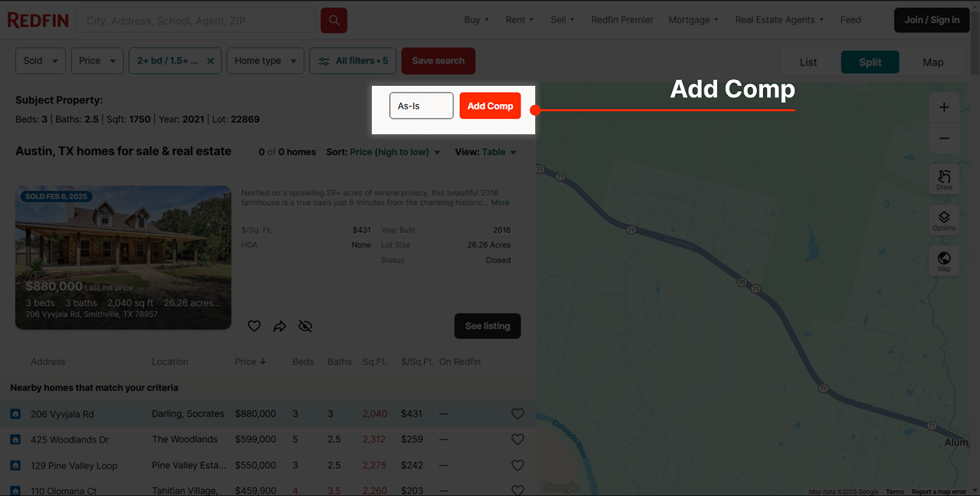Favorite 425 Woodlands Dr row
Screen dimensions: 980x496
pos(518,440)
